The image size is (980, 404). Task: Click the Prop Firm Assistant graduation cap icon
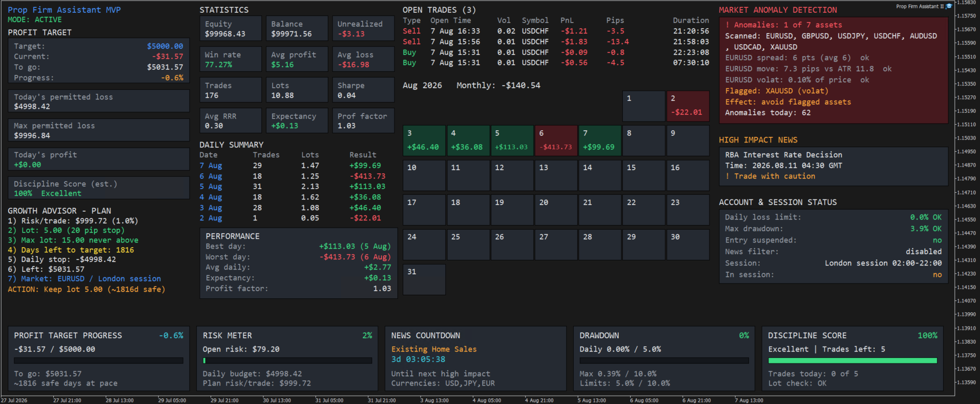(x=949, y=6)
